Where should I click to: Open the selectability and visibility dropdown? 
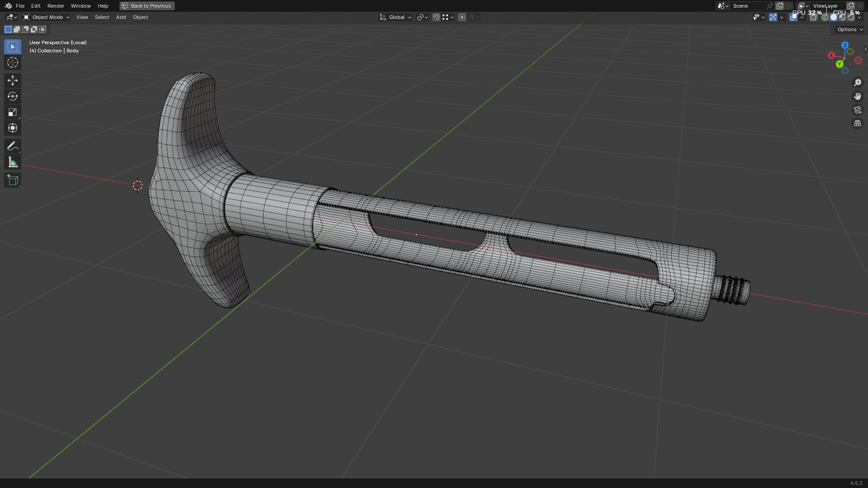click(x=759, y=17)
